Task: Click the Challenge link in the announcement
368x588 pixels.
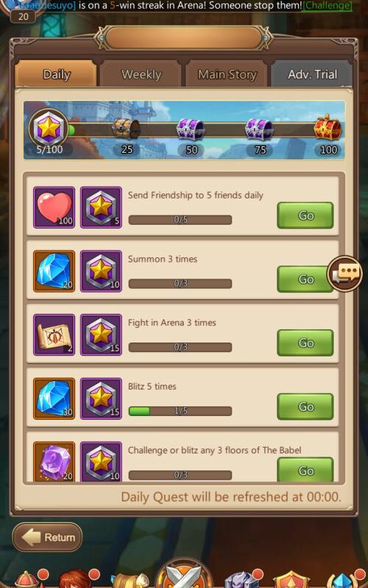Action: tap(327, 6)
